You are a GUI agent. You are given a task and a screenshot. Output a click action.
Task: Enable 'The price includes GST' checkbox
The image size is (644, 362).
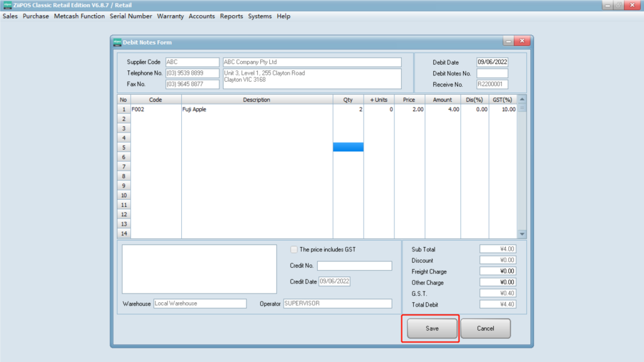(294, 250)
